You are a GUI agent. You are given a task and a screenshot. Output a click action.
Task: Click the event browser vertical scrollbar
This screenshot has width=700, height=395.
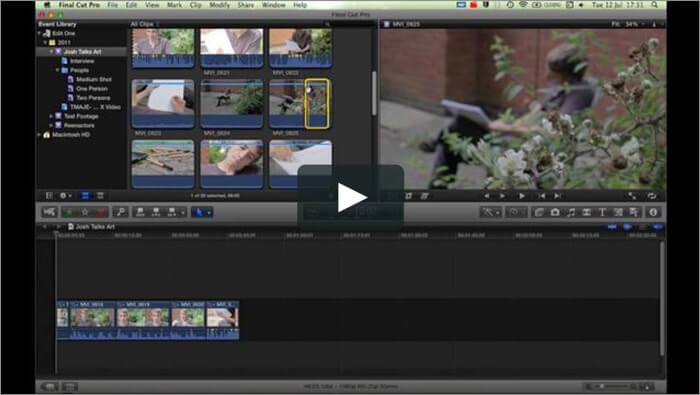pyautogui.click(x=374, y=93)
